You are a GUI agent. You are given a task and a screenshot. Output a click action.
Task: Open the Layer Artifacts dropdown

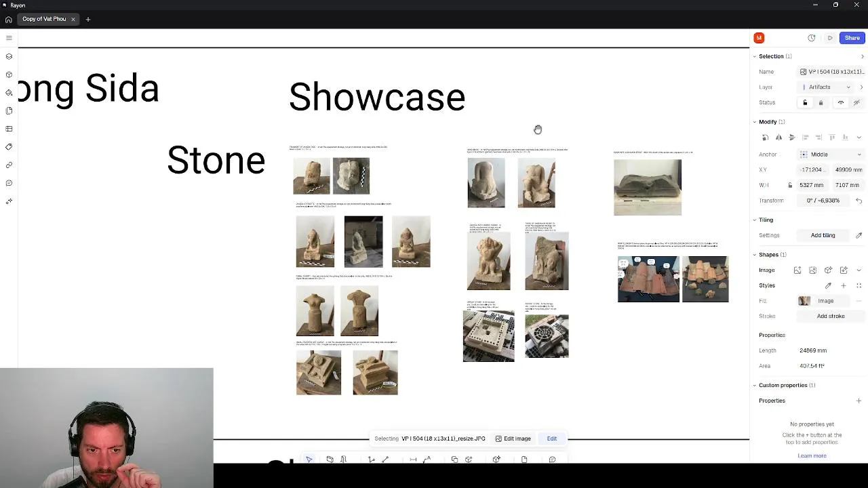pos(826,87)
